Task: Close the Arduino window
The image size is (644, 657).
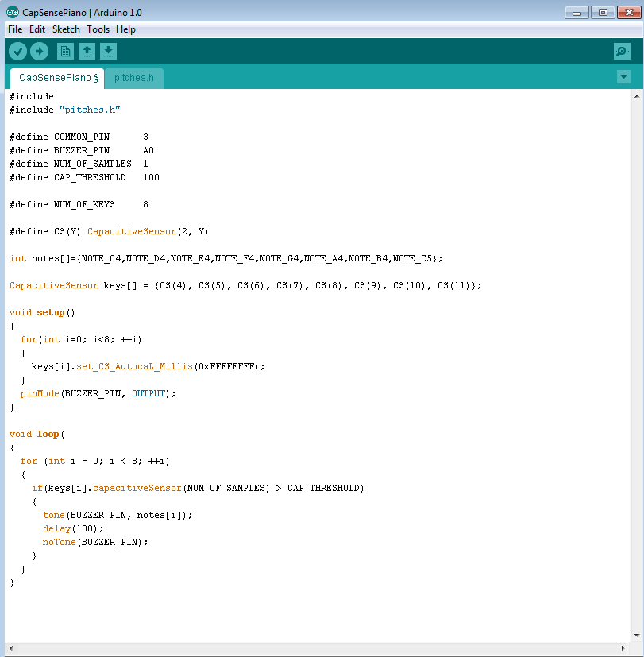Action: [x=629, y=13]
